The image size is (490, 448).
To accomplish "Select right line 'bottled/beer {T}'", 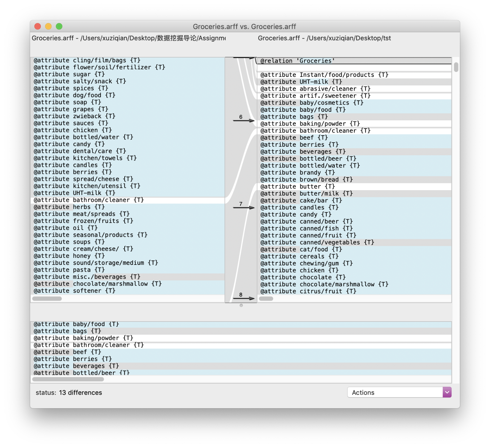I will tap(354, 159).
